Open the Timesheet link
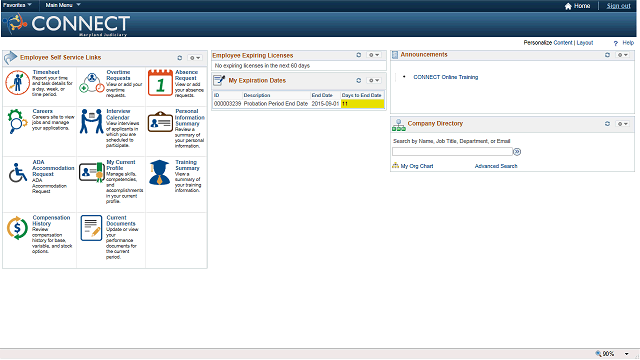The width and height of the screenshot is (640, 360). click(46, 72)
